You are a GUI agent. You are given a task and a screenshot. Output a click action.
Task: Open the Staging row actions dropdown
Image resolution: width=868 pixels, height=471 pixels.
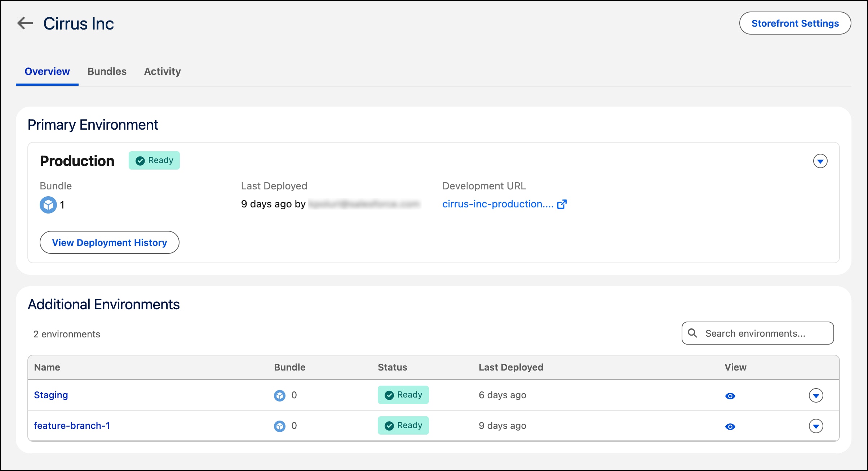click(x=816, y=395)
